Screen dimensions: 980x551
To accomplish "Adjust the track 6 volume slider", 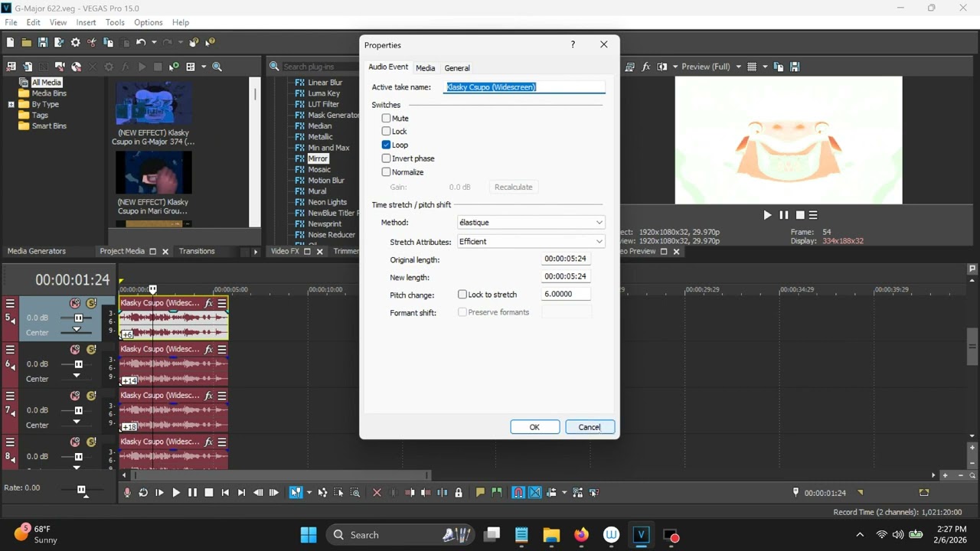I will [78, 364].
